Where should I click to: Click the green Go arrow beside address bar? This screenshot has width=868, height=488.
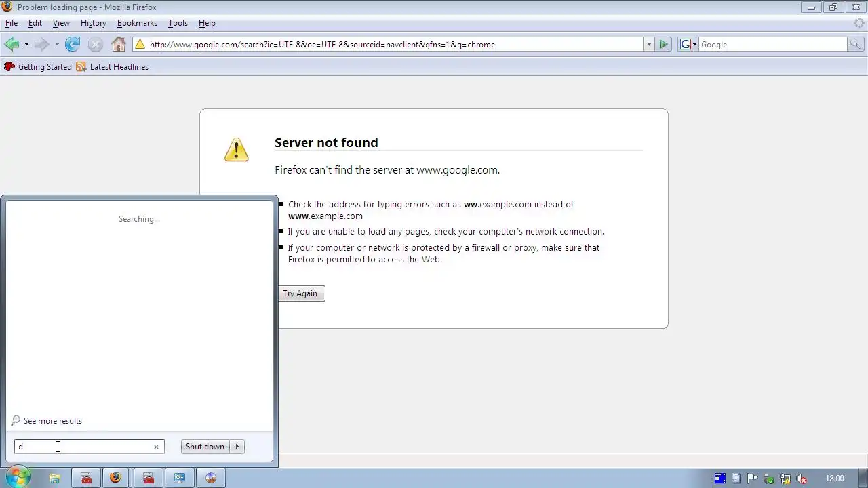click(x=664, y=45)
